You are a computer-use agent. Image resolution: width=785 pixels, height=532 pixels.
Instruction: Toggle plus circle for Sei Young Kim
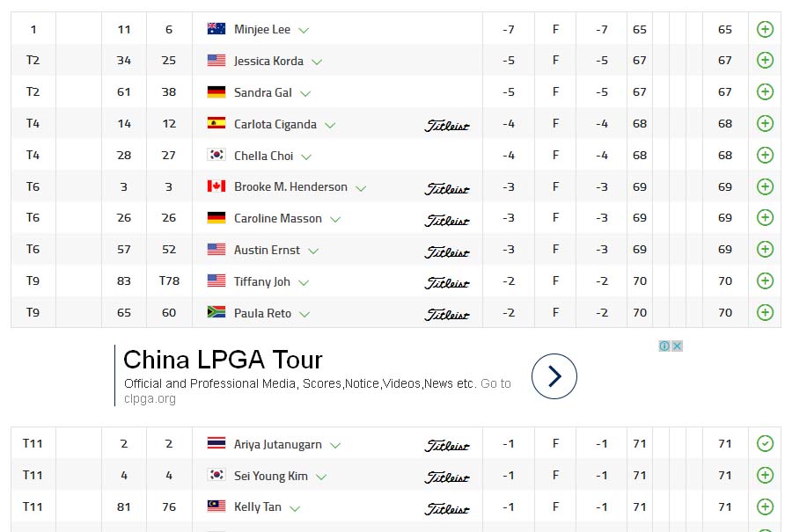765,476
